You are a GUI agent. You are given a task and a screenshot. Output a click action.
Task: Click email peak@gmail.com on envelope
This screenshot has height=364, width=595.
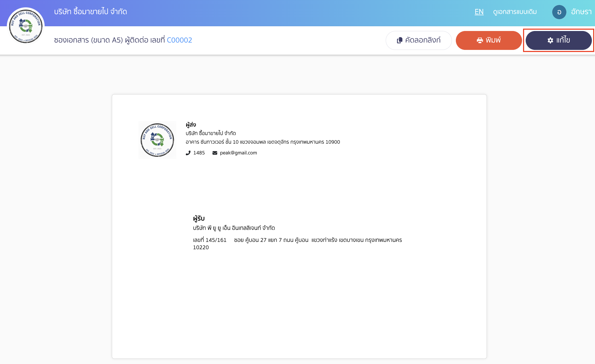[238, 153]
